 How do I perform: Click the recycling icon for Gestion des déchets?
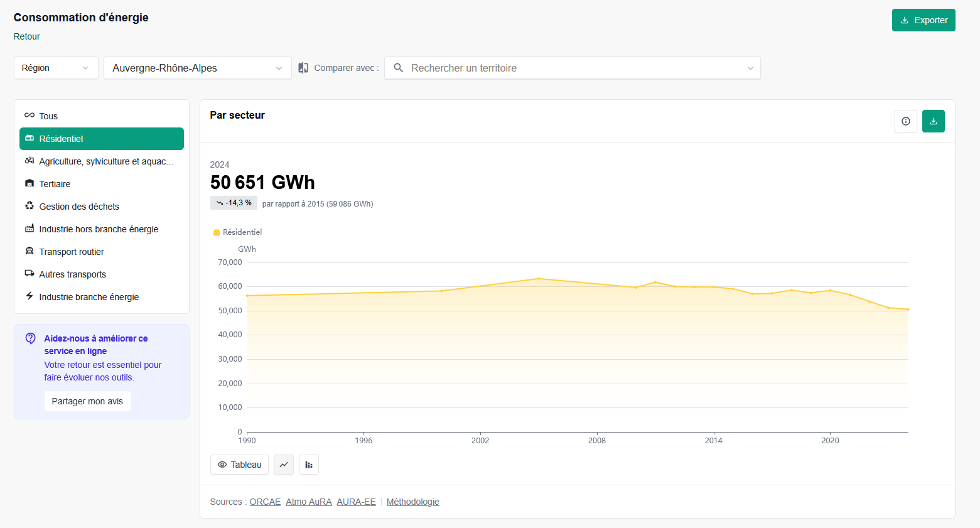point(30,206)
